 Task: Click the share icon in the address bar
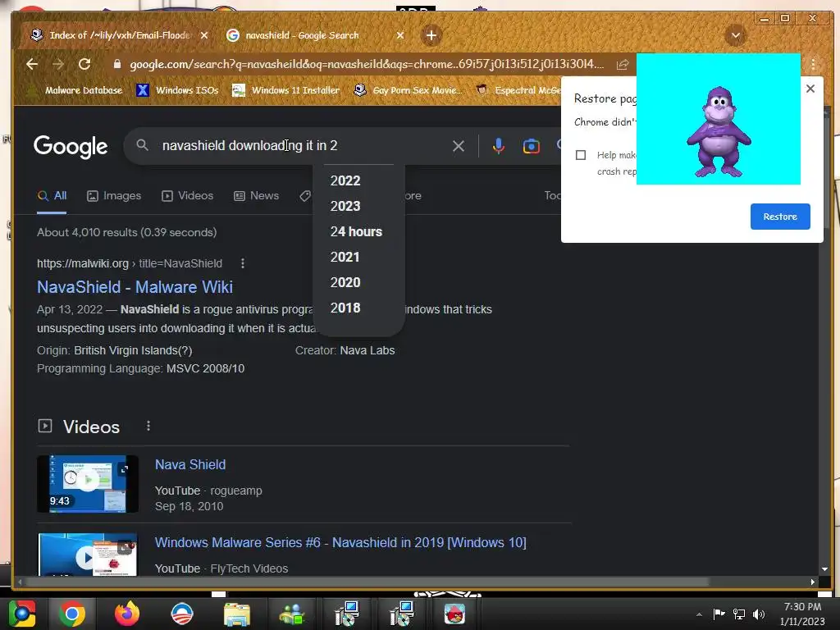[x=622, y=65]
